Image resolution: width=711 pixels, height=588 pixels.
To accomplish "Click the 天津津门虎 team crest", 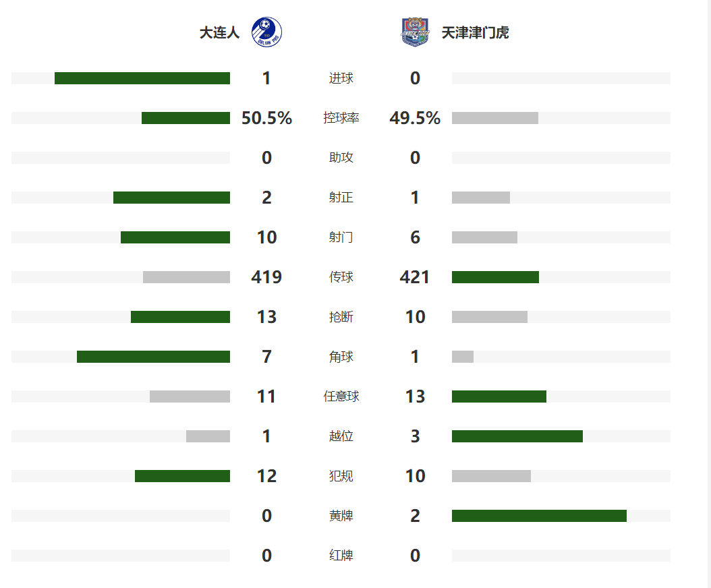I will [x=415, y=32].
